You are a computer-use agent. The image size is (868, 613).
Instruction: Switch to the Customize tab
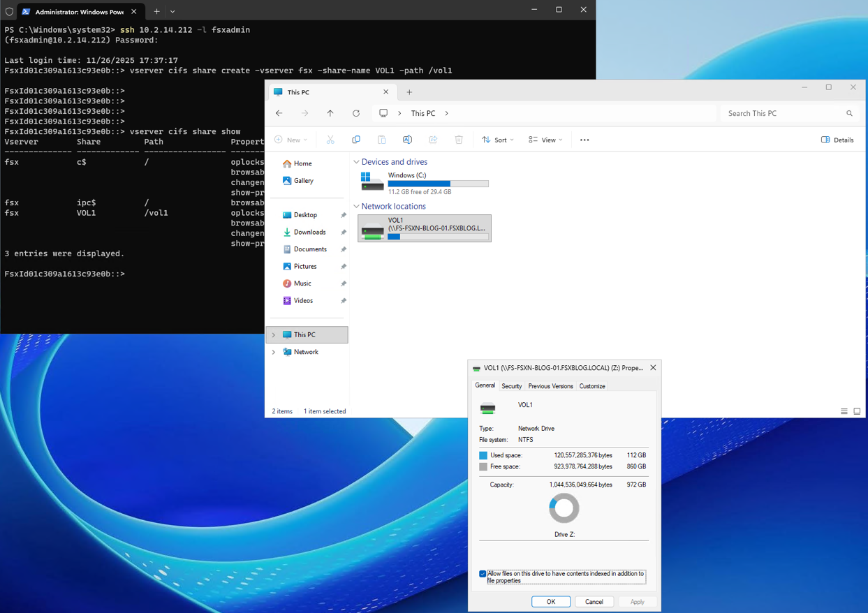click(x=592, y=386)
